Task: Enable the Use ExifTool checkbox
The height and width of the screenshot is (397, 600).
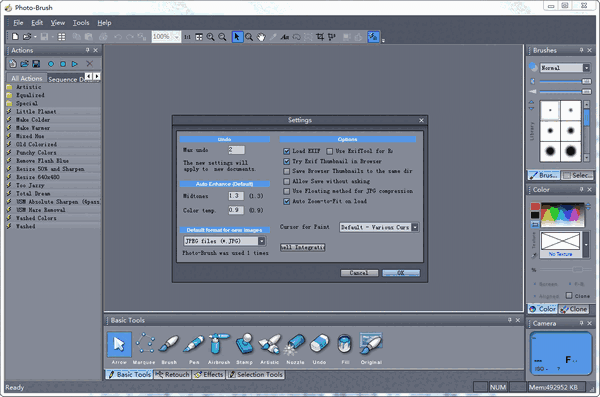Action: point(329,151)
